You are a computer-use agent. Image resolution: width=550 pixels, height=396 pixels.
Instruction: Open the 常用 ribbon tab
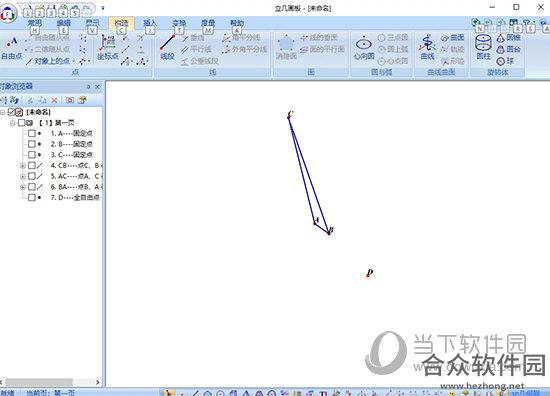tap(35, 23)
